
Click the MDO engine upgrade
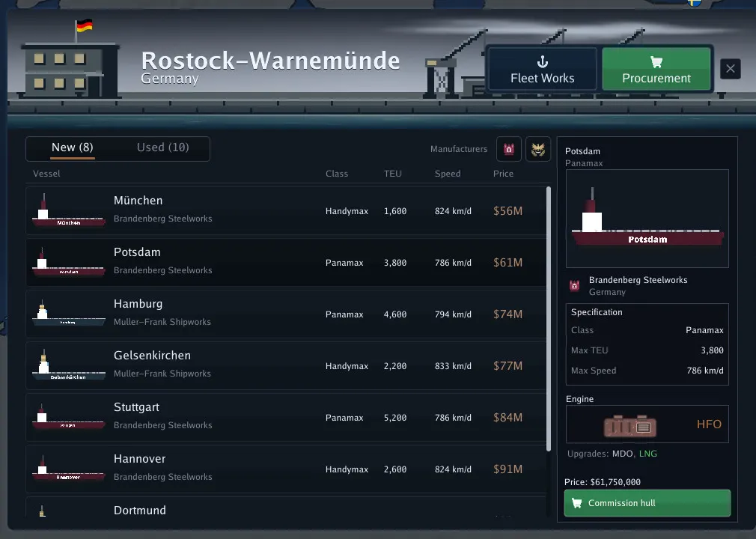tap(623, 454)
